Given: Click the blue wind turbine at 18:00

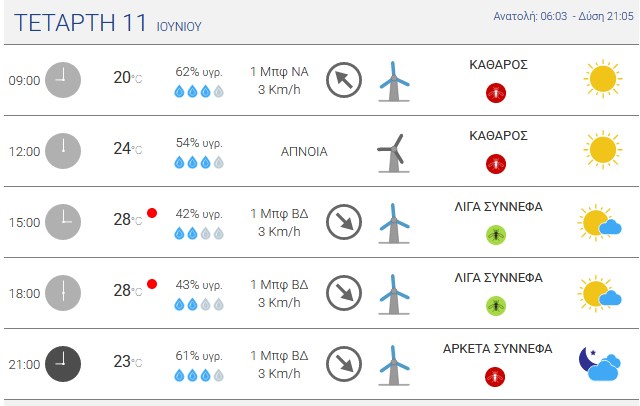Looking at the screenshot, I should click(x=393, y=295).
